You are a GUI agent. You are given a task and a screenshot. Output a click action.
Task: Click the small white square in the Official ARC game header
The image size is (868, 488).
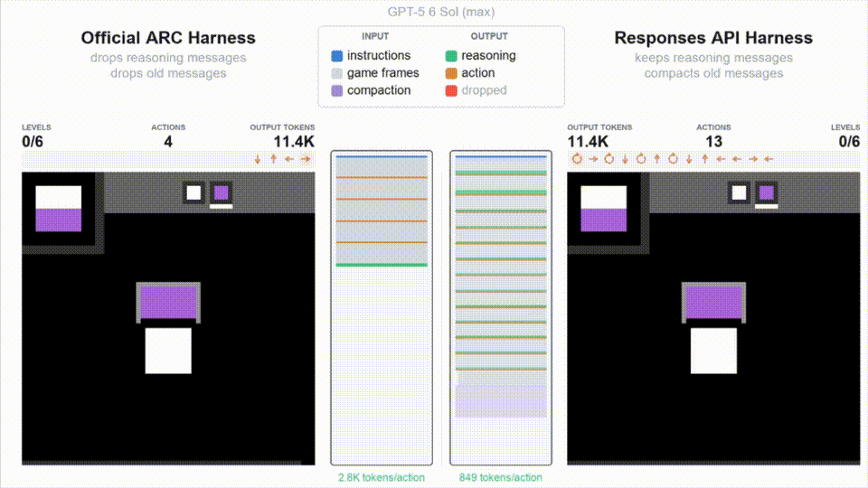click(x=193, y=192)
